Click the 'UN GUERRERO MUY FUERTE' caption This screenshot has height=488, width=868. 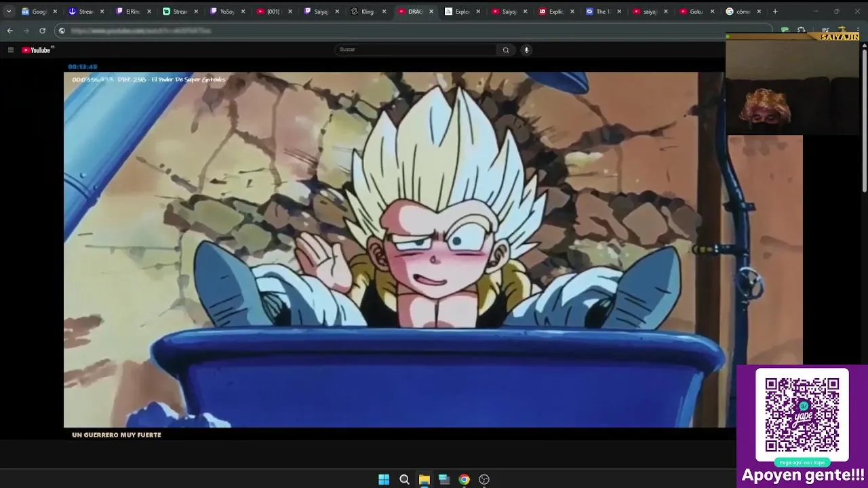click(117, 435)
